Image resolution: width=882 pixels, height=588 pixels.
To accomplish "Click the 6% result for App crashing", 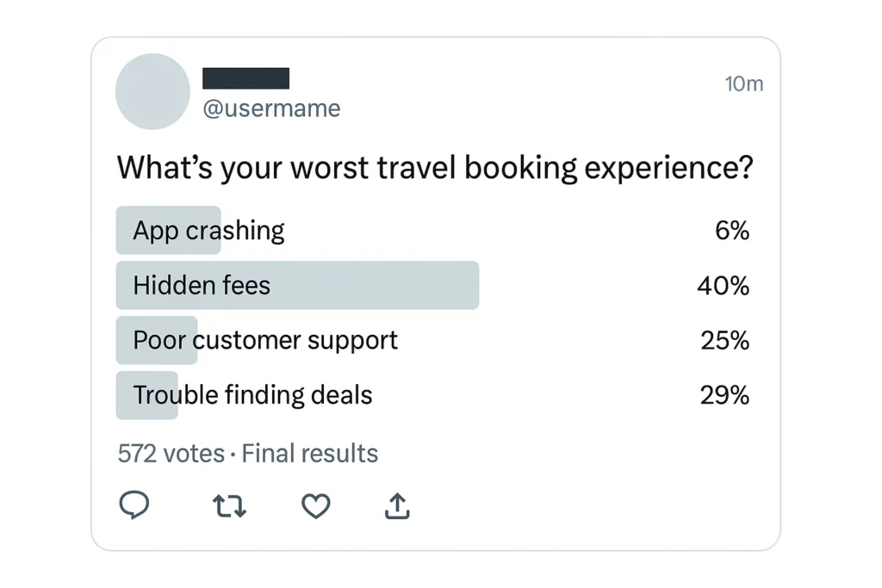I will (x=732, y=231).
